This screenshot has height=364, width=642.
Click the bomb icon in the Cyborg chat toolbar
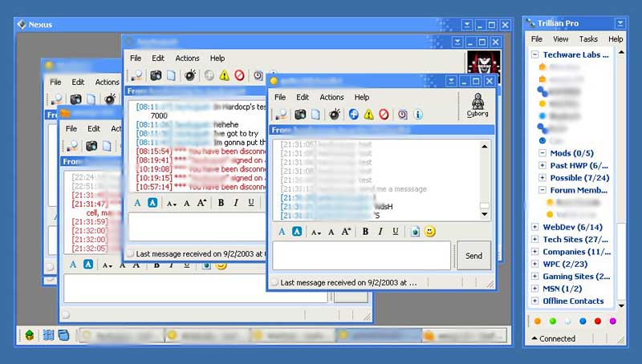(334, 115)
